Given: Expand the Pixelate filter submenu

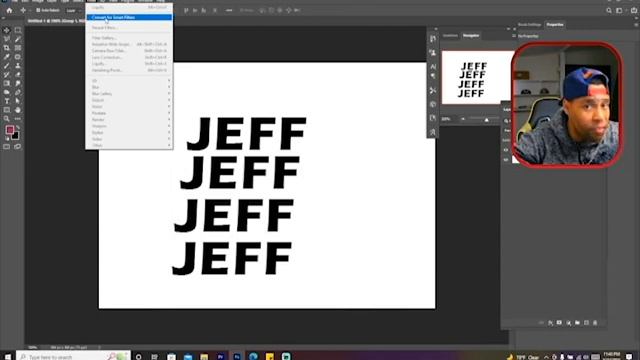Looking at the screenshot, I should click(x=130, y=113).
